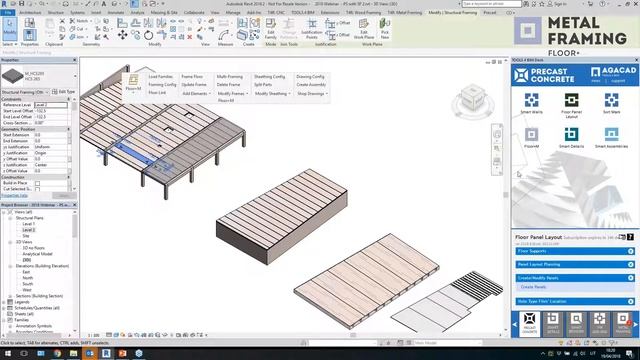640x360 pixels.
Task: Click the help question mark in Floor Panel Layout
Action: coord(631,237)
